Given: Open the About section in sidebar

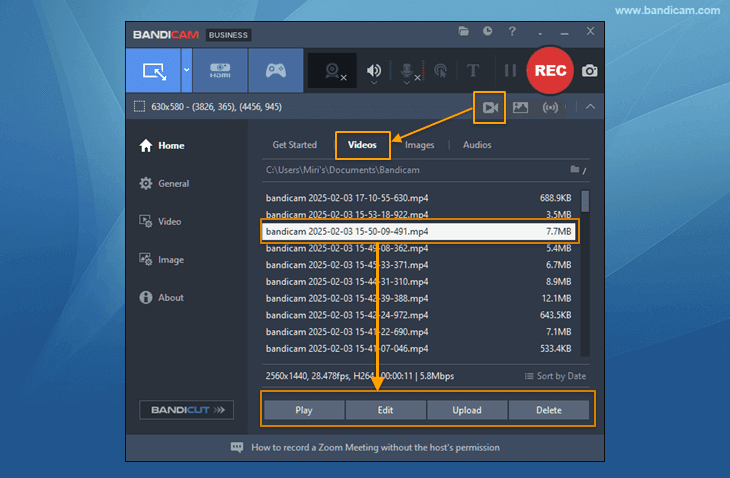Looking at the screenshot, I should [x=161, y=297].
